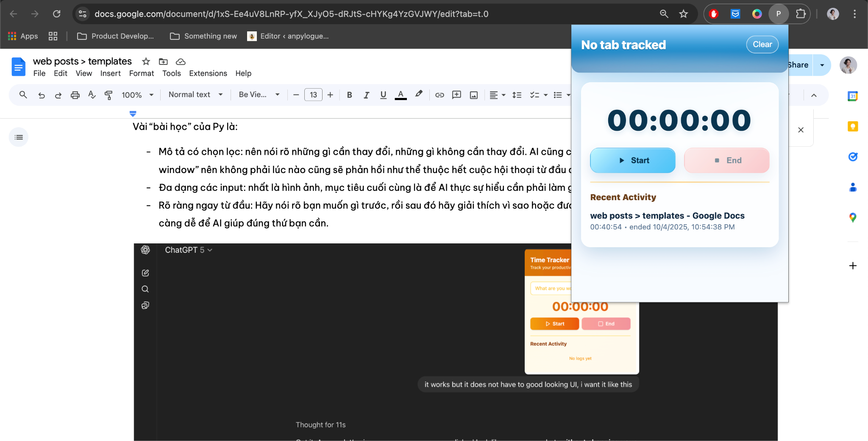The width and height of the screenshot is (868, 441).
Task: Click the print icon in toolbar
Action: coord(75,95)
